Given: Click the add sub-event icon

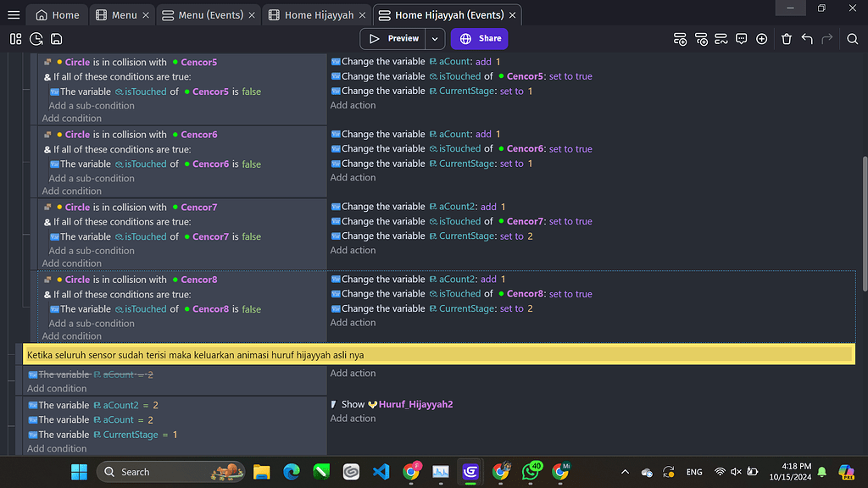Looking at the screenshot, I should tap(701, 39).
